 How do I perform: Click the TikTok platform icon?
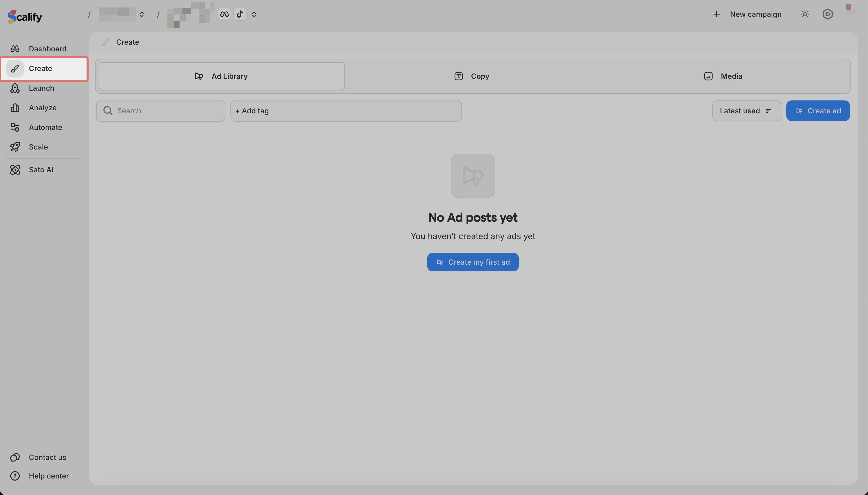pyautogui.click(x=240, y=14)
